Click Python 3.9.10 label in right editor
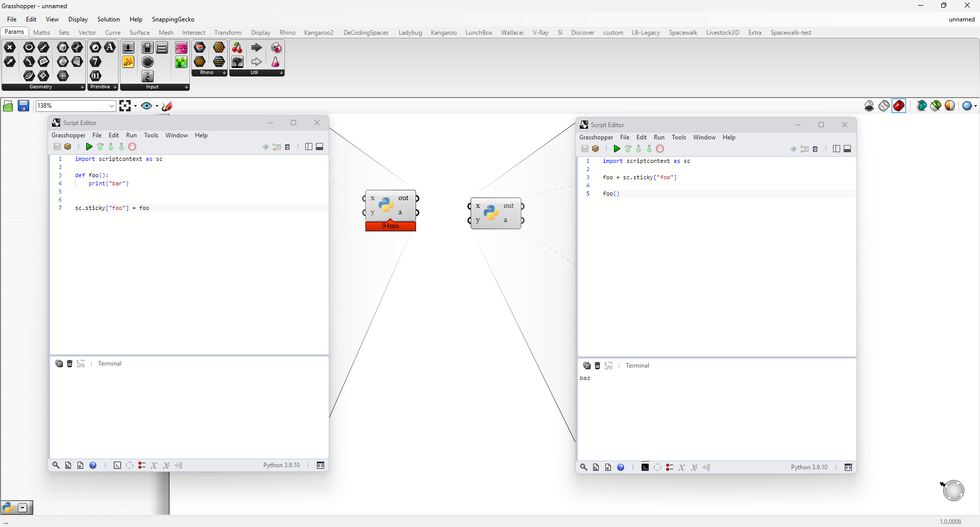980x527 pixels. 809,467
